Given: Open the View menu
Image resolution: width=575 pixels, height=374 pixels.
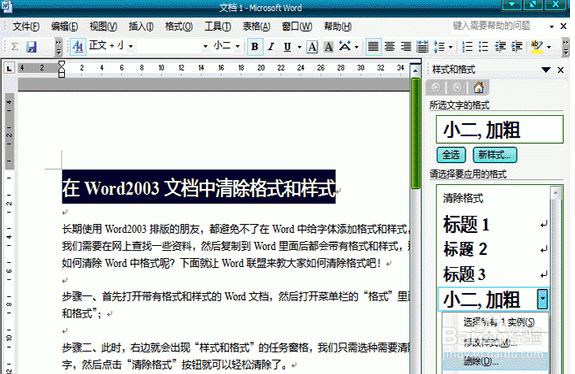Looking at the screenshot, I should point(103,26).
